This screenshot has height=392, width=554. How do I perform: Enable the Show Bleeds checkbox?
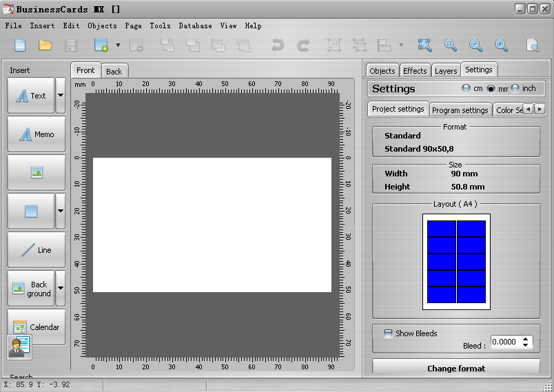(x=389, y=333)
